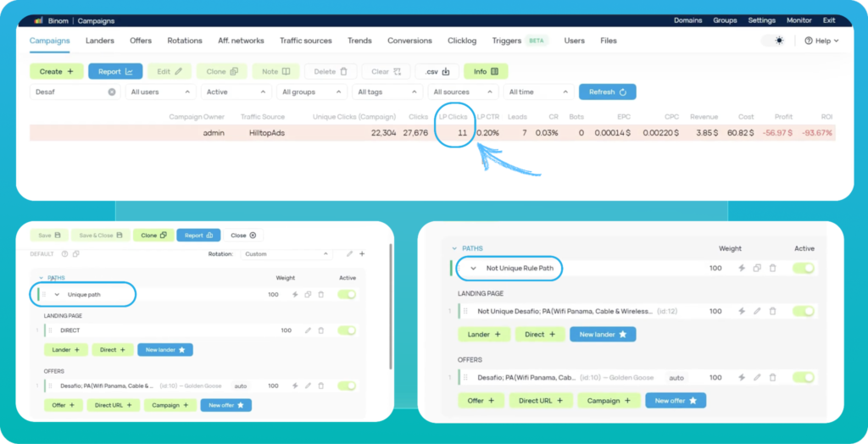This screenshot has width=868, height=444.
Task: Click the pencil icon next to Rotation dropdown
Action: [x=349, y=254]
